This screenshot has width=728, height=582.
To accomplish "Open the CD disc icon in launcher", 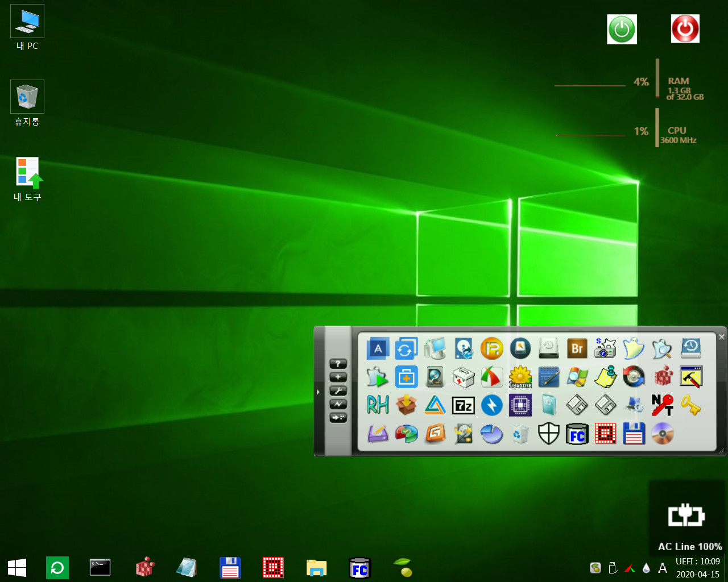I will point(662,434).
